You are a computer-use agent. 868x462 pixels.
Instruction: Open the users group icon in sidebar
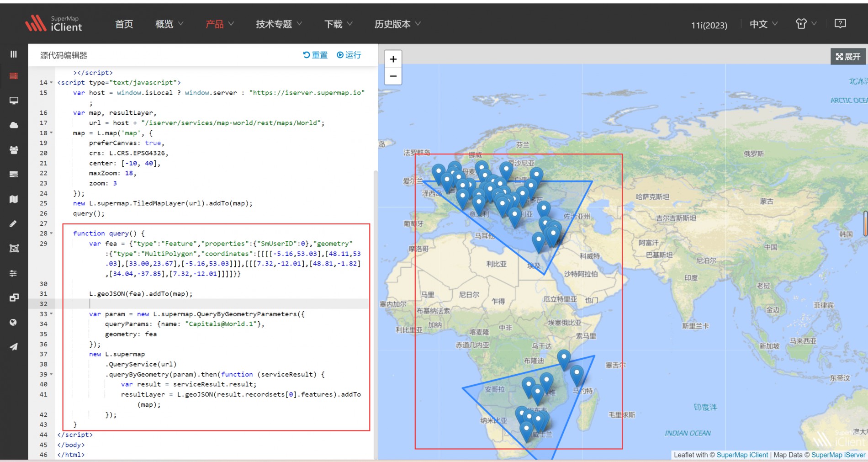[14, 150]
